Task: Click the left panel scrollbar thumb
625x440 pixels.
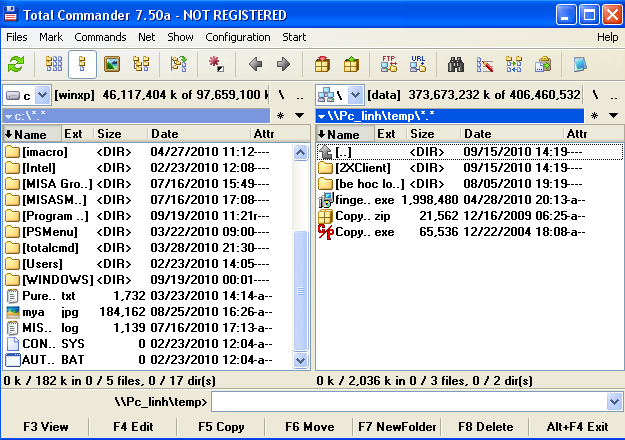Action: 300,291
